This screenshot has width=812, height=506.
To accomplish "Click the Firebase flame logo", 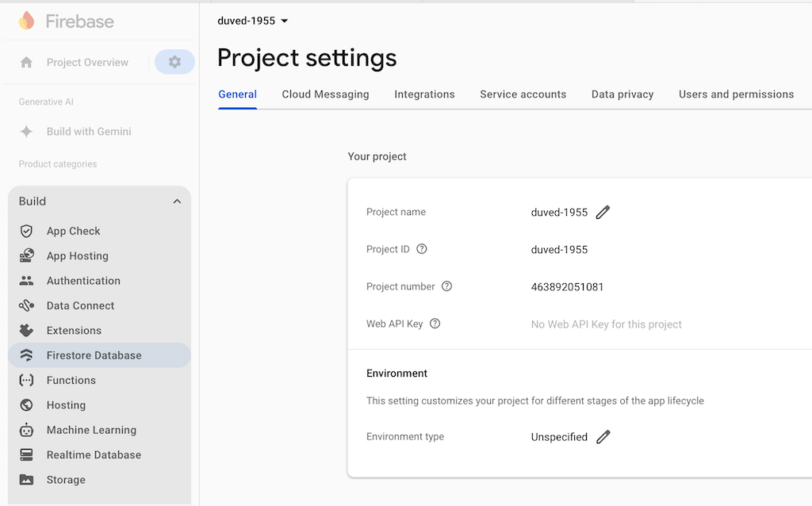I will (x=26, y=21).
